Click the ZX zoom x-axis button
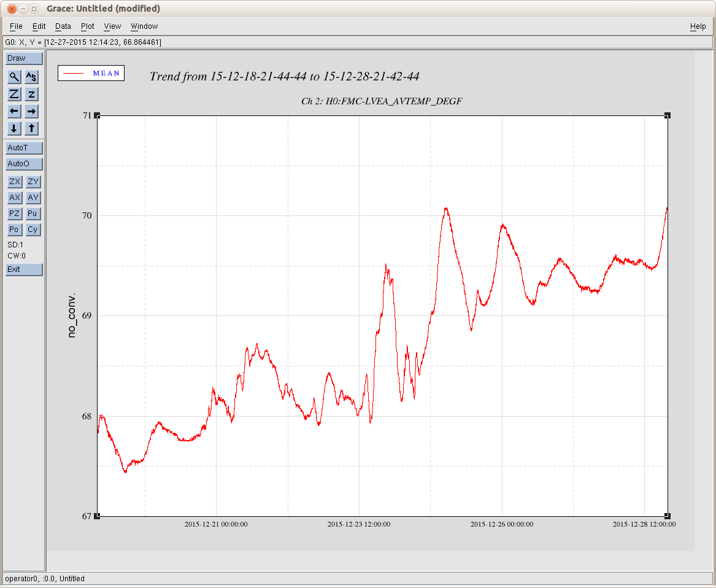 pyautogui.click(x=15, y=182)
